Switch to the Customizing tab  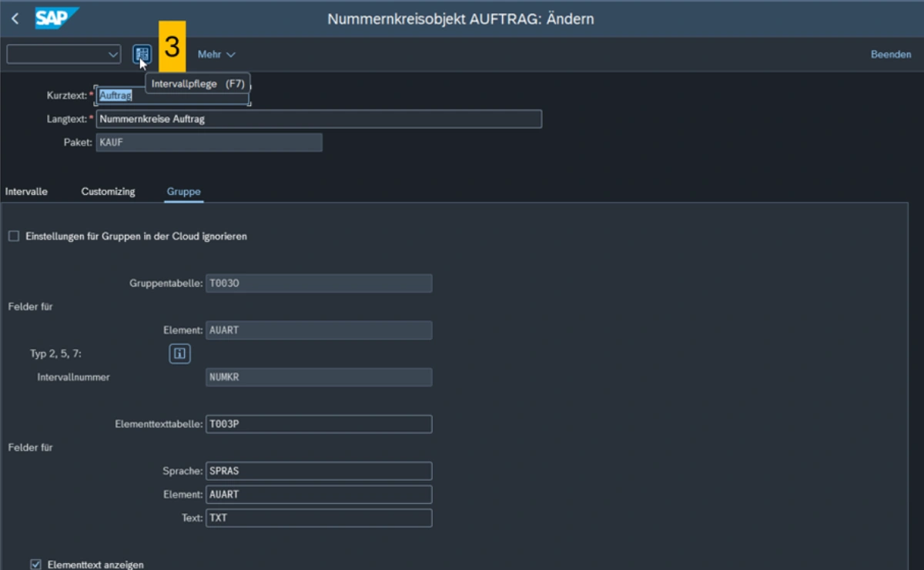[x=109, y=192]
